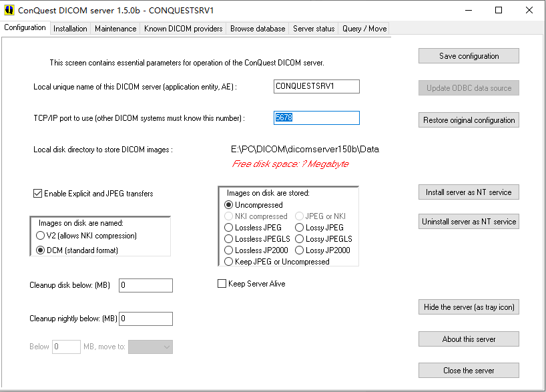Select Keep JPEG or Uncompressed option
This screenshot has width=546, height=392.
[x=277, y=261]
